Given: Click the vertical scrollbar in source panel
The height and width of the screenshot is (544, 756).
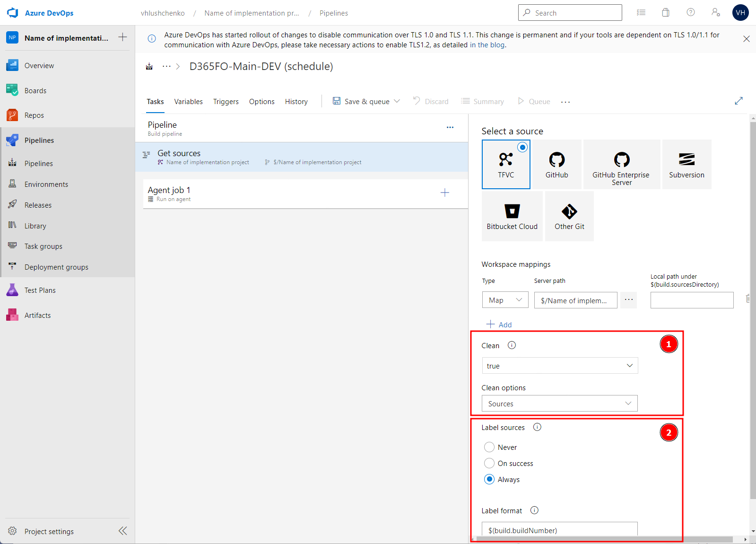Looking at the screenshot, I should point(752,307).
